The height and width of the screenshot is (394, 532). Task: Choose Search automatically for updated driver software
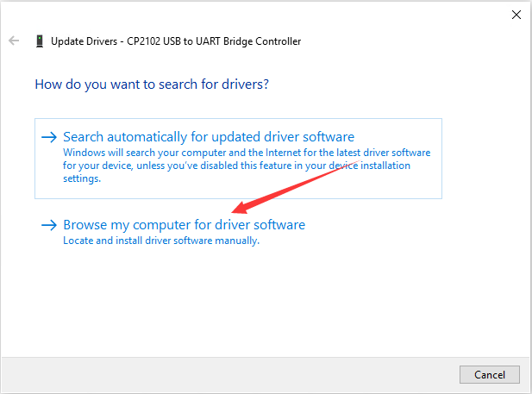coord(238,159)
